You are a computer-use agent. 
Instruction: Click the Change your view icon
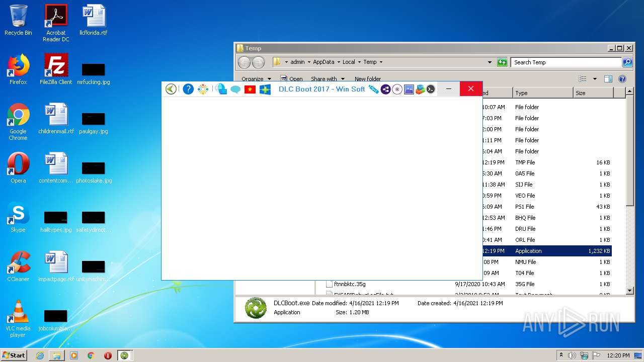(x=583, y=79)
